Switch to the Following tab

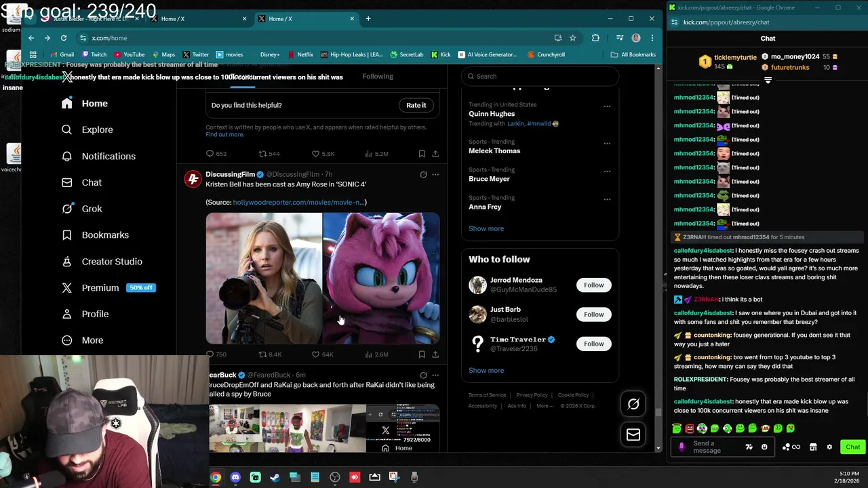tap(378, 76)
